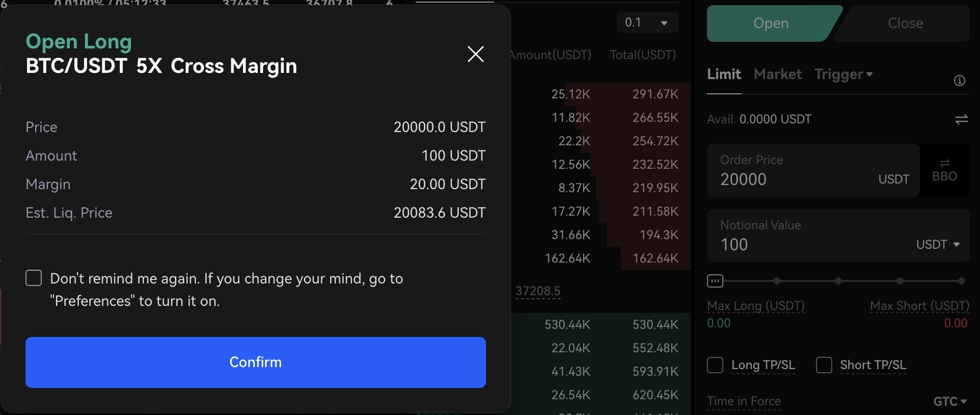
Task: Open the GTC Time in Force dropdown
Action: 949,402
